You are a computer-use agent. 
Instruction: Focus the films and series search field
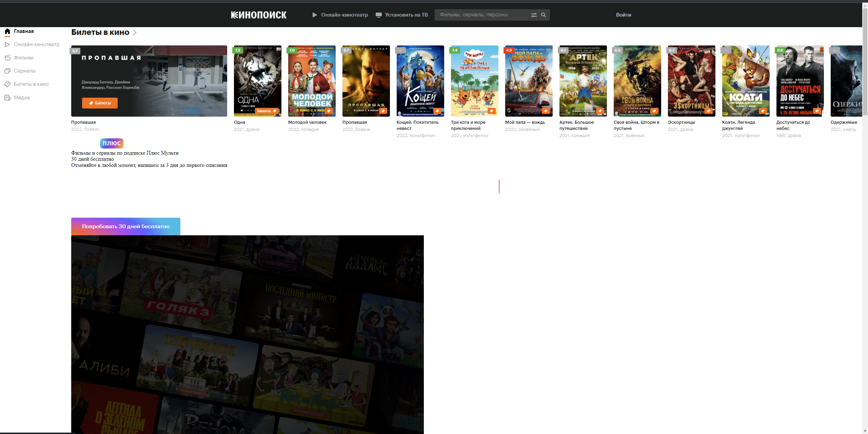[x=481, y=15]
